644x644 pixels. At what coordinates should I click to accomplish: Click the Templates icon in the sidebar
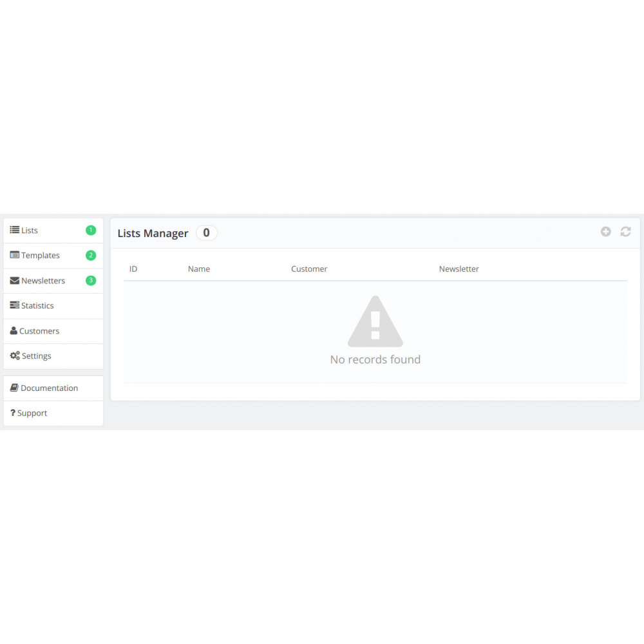14,255
